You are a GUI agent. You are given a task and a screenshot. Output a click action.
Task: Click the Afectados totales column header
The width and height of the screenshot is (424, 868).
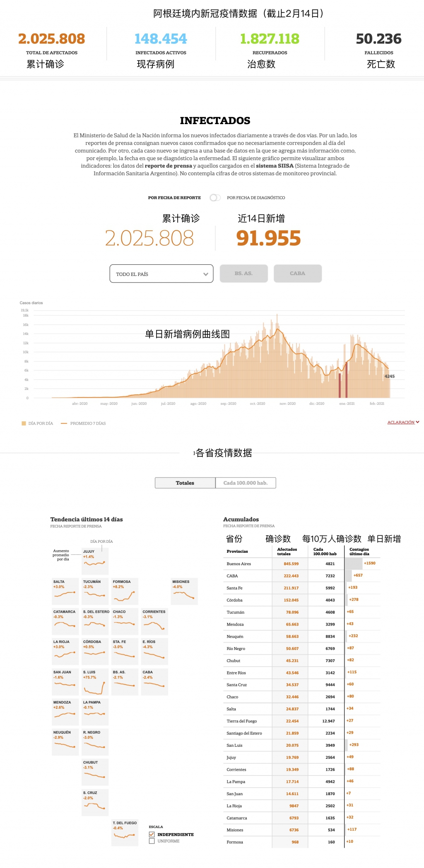click(287, 551)
